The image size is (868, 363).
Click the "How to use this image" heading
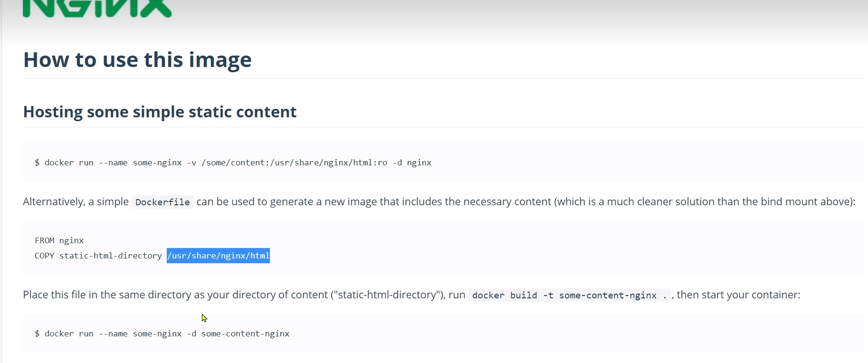coord(137,60)
